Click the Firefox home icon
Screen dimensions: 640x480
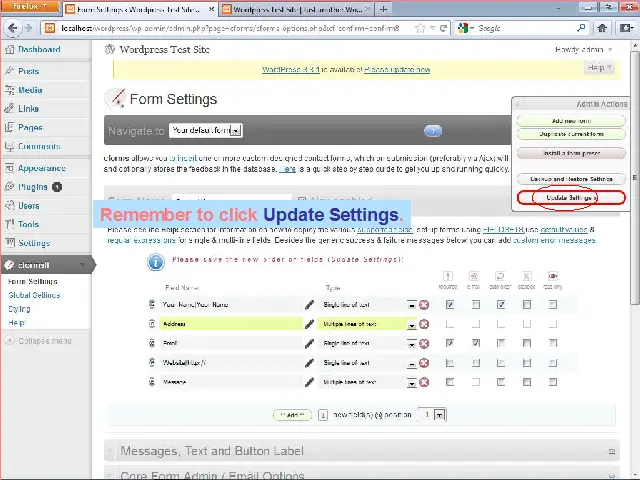pyautogui.click(x=602, y=28)
